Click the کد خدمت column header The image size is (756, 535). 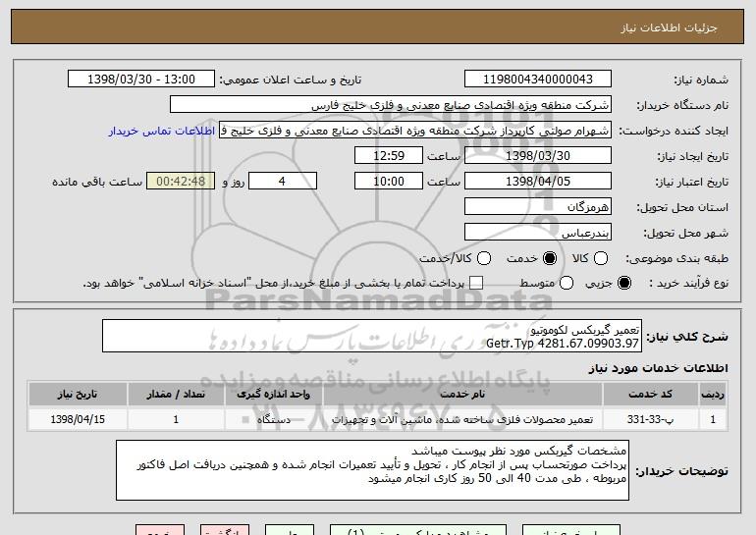tap(650, 395)
